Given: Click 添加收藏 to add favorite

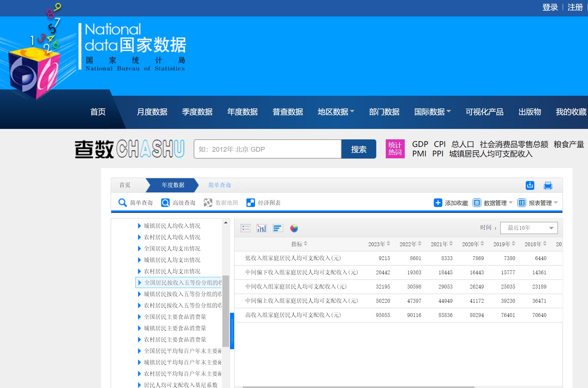Looking at the screenshot, I should pos(451,203).
